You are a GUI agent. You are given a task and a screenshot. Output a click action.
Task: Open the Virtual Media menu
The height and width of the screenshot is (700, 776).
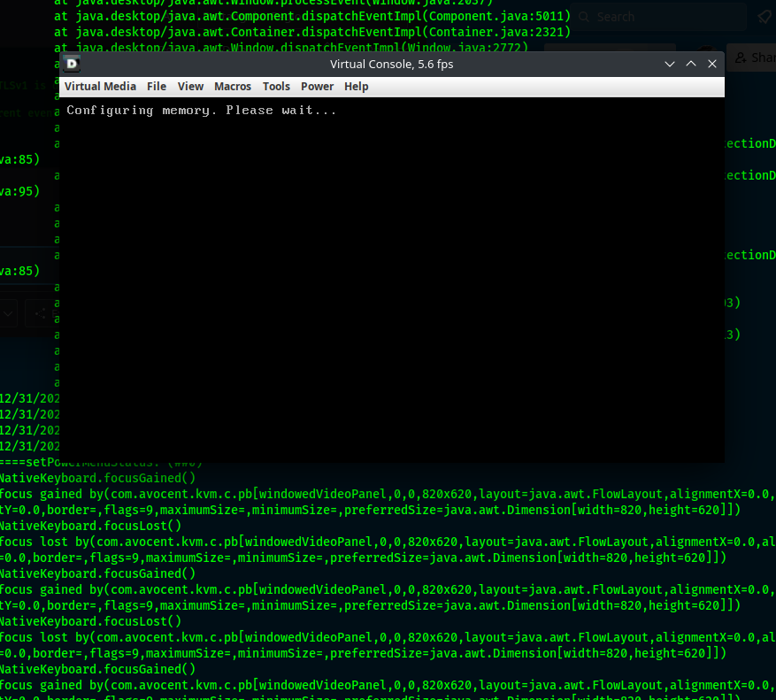click(100, 86)
